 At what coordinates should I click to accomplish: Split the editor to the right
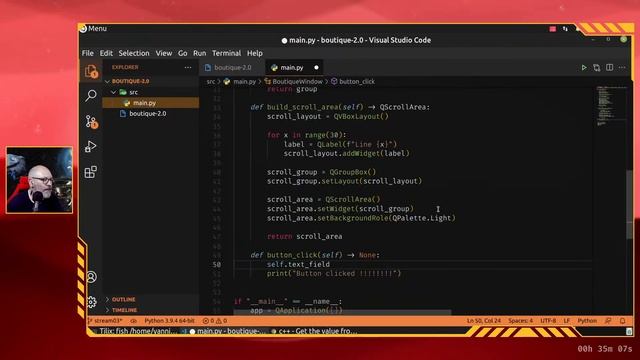[x=609, y=67]
